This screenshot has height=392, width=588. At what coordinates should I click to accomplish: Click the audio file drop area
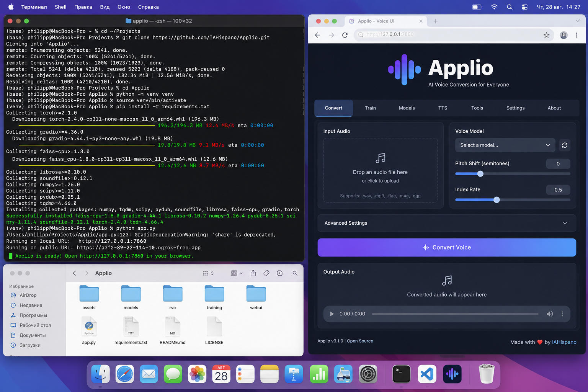click(x=381, y=170)
